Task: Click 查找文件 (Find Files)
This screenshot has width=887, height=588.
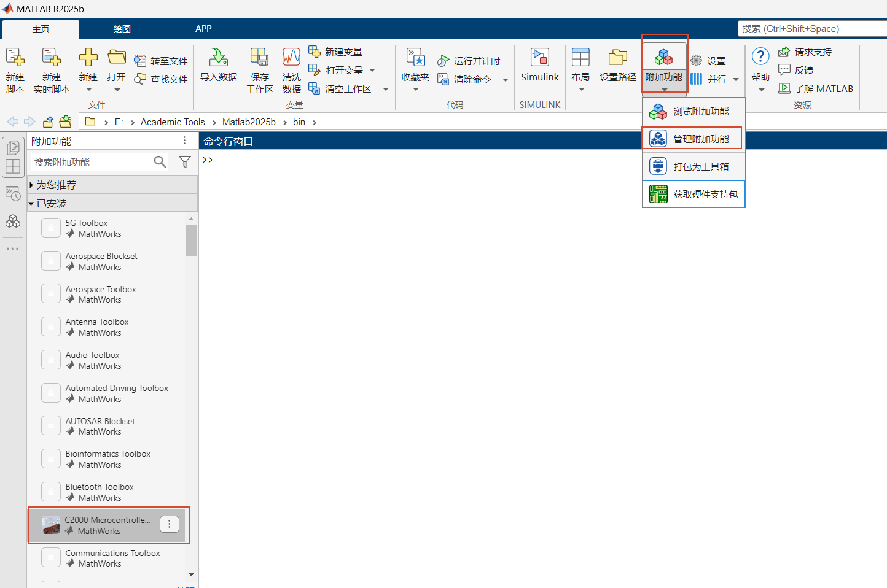Action: pyautogui.click(x=161, y=79)
